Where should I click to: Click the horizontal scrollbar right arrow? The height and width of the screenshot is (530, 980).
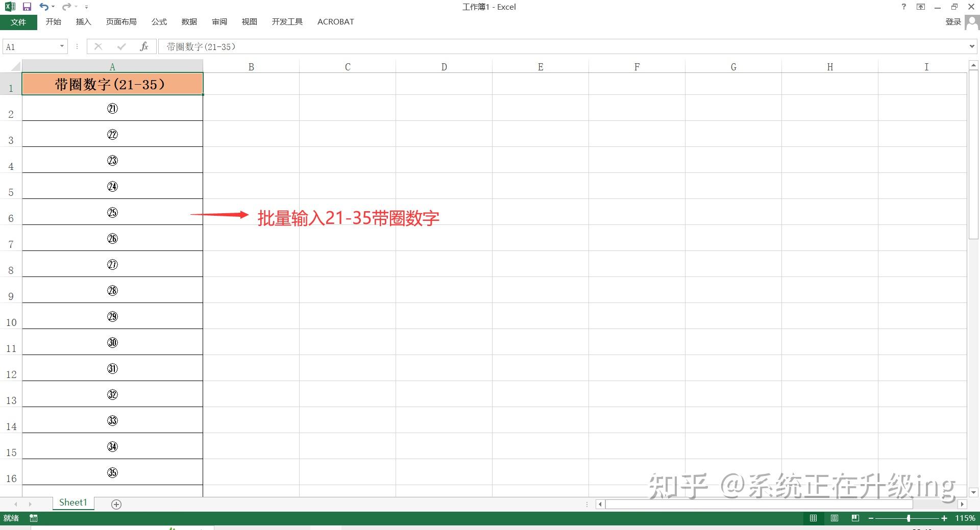(x=962, y=504)
